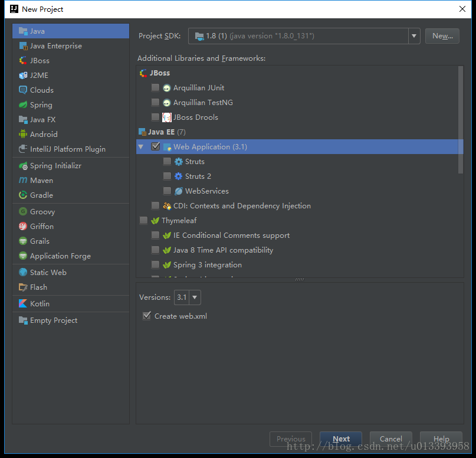
Task: Click the frameworks list vertical scrollbar
Action: [x=461, y=120]
